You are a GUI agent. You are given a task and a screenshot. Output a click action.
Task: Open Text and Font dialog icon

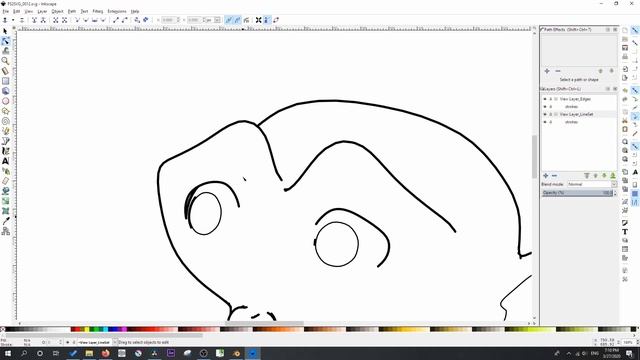(x=625, y=231)
